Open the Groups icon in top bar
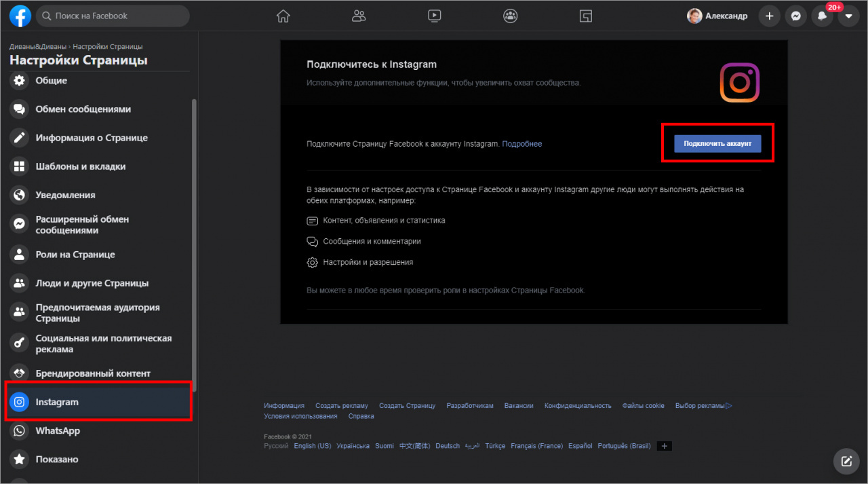Screen dimensions: 868x484 pos(510,16)
